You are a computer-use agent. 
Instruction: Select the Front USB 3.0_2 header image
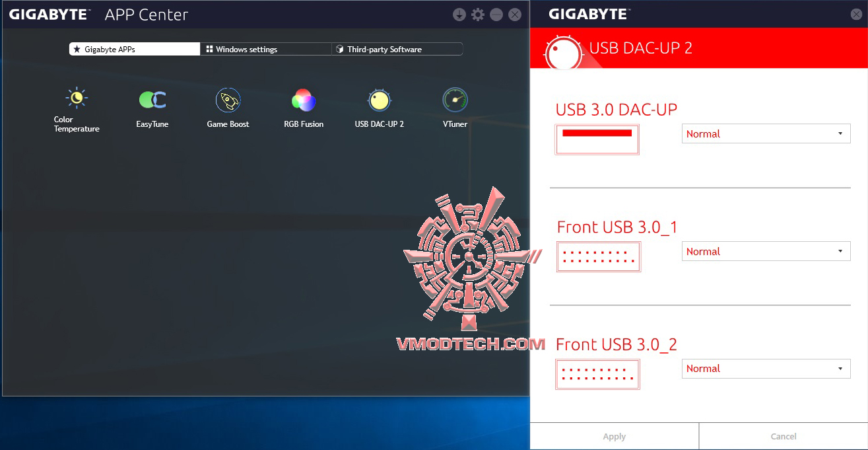[597, 374]
